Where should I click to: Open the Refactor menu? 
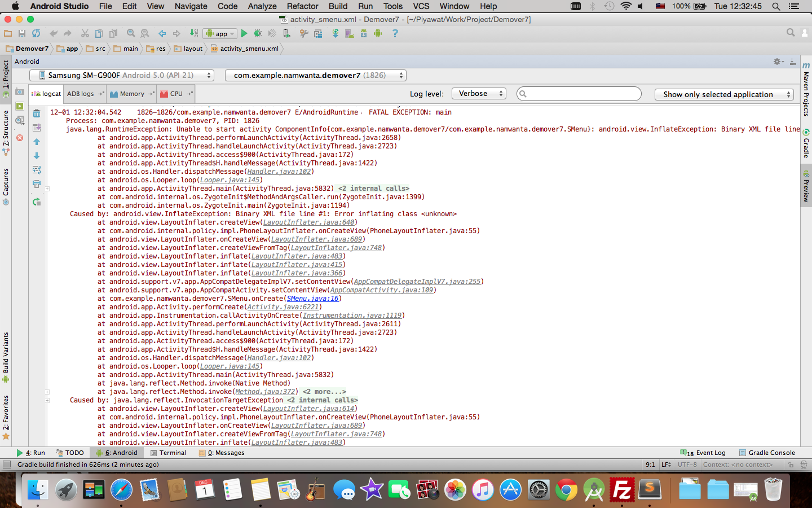(302, 6)
